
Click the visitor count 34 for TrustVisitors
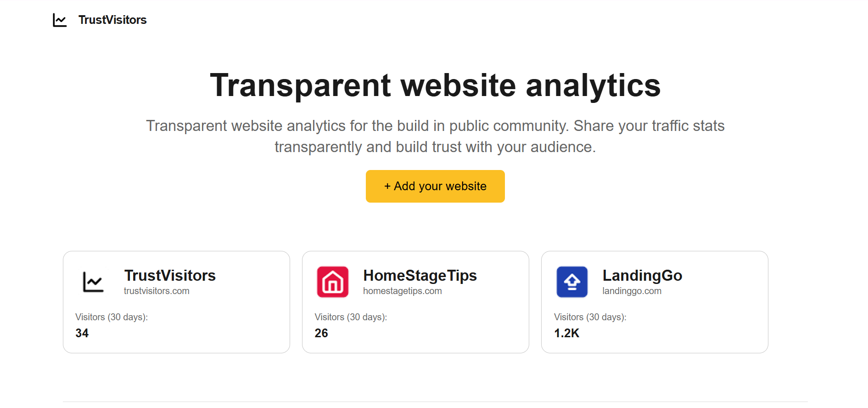click(x=82, y=333)
